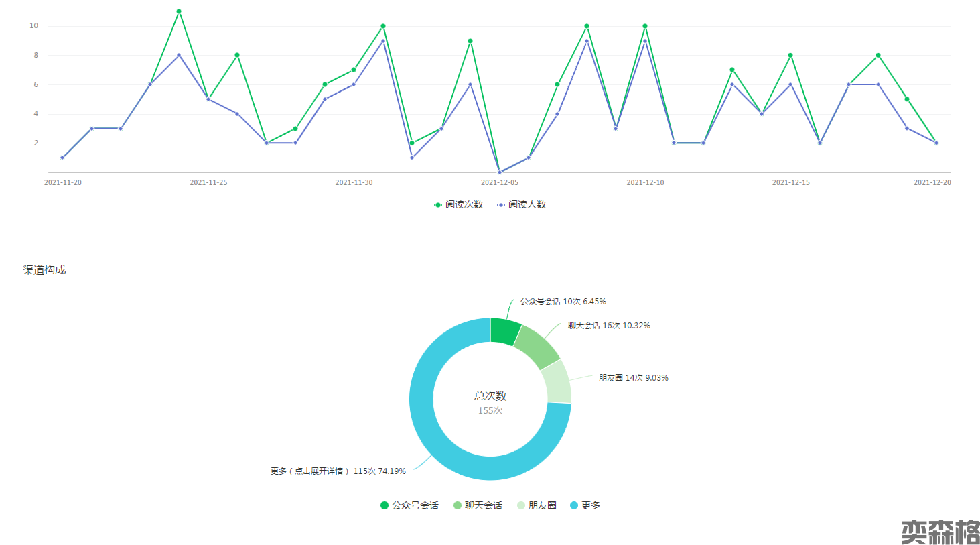Click the medium green 聊天会话 donut slice
980x545 pixels.
538,347
